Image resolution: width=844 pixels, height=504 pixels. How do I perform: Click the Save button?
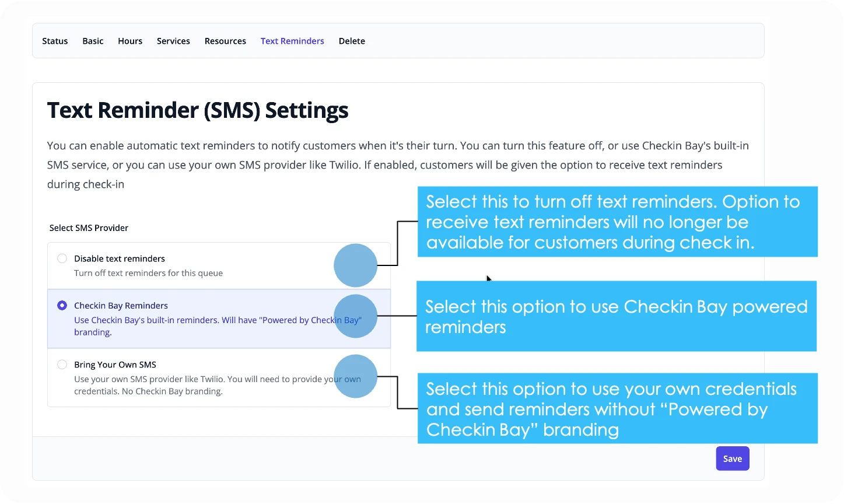coord(732,459)
